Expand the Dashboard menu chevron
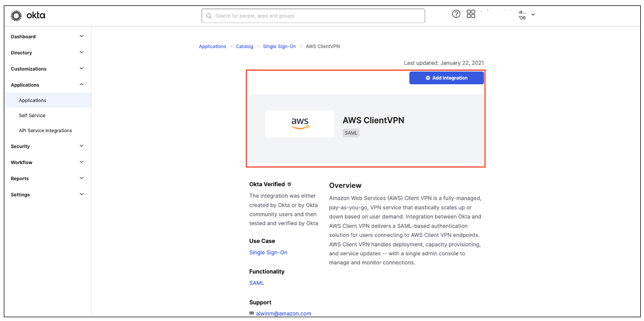Viewport: 644px width, 321px height. (81, 36)
